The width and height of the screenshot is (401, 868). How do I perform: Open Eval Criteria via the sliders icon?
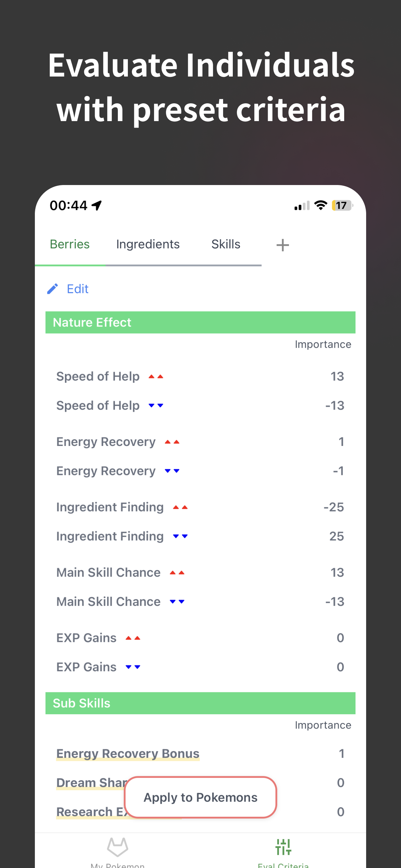283,847
